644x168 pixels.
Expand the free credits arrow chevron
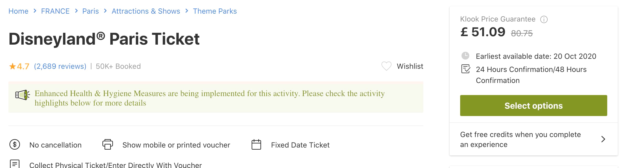[603, 139]
